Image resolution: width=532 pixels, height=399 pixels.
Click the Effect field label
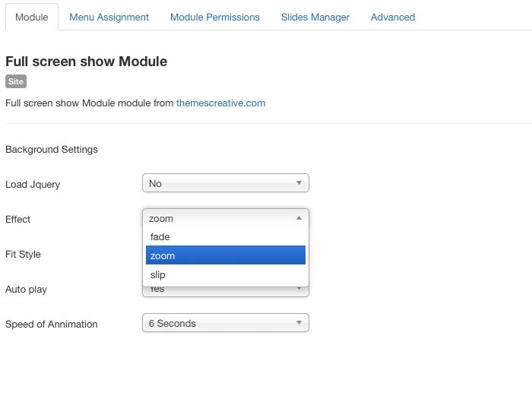pyautogui.click(x=18, y=219)
